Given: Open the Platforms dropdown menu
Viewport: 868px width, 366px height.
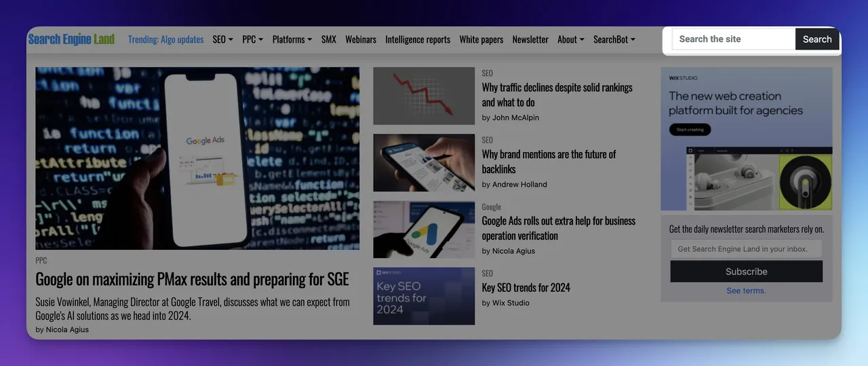Looking at the screenshot, I should 292,39.
